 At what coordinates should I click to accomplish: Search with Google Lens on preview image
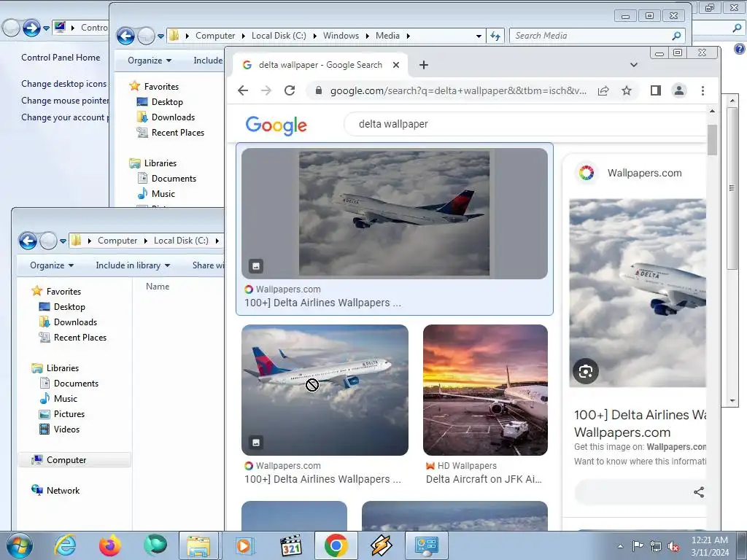[586, 371]
